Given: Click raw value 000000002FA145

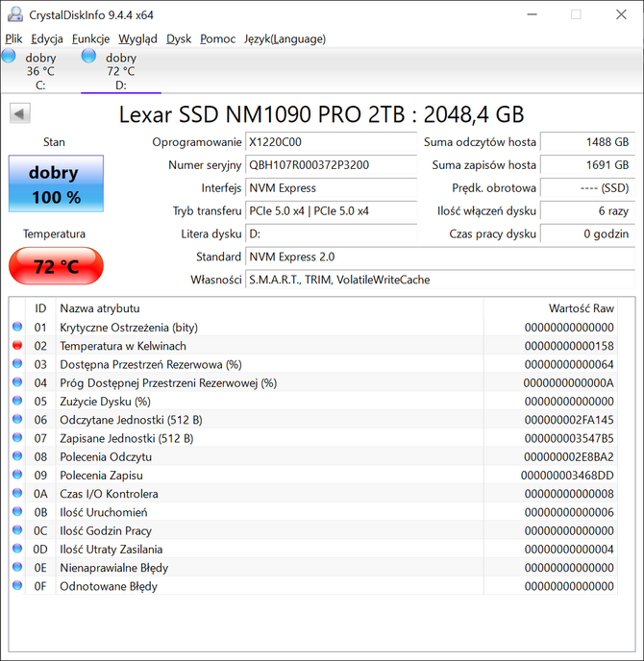Looking at the screenshot, I should pos(569,420).
